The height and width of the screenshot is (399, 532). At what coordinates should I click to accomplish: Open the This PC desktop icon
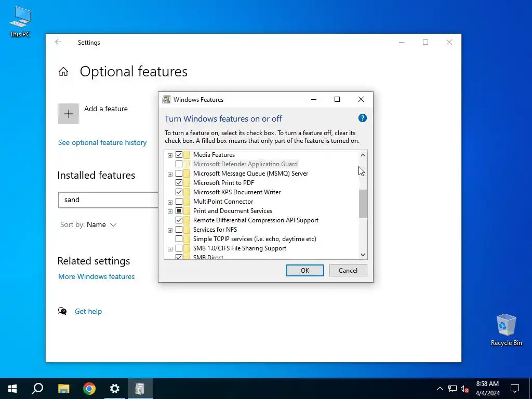[20, 21]
